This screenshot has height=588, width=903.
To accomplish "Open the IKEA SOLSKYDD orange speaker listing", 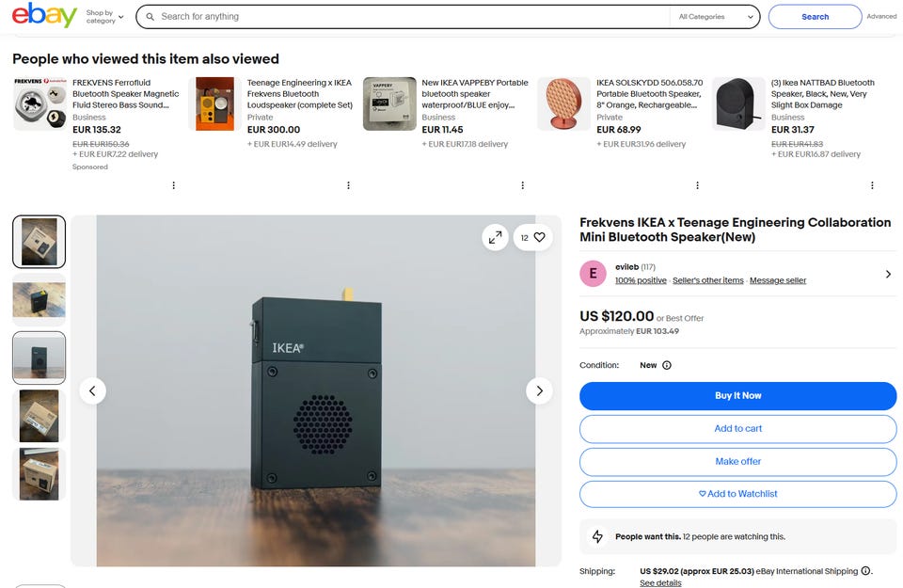I will (649, 94).
